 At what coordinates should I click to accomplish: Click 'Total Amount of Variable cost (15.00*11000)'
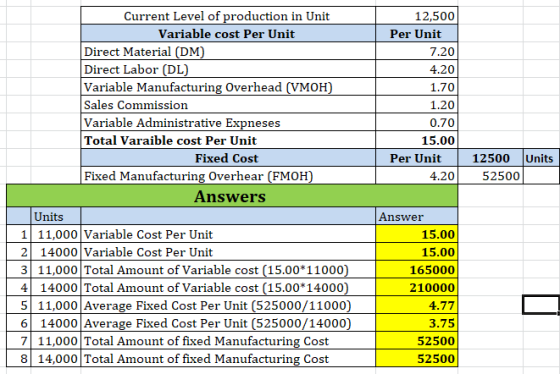click(228, 269)
